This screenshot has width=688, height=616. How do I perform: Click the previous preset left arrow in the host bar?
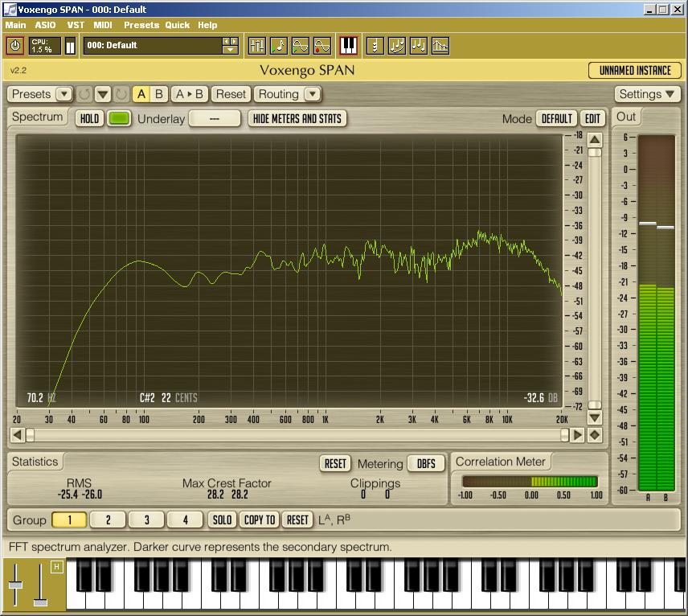point(227,41)
